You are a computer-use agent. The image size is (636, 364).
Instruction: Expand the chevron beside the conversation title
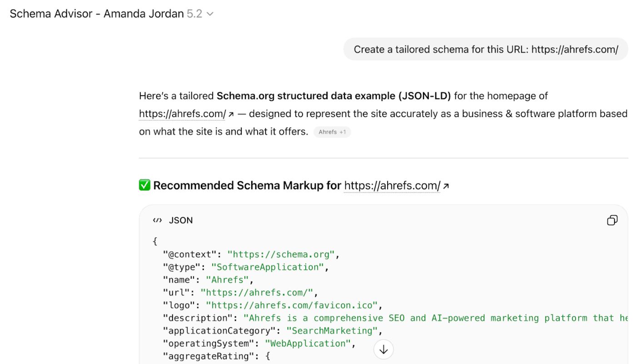210,14
